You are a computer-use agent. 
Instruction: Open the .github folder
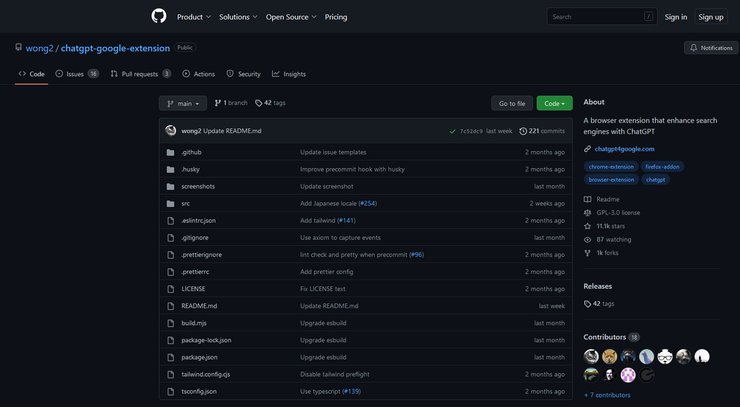(x=191, y=152)
